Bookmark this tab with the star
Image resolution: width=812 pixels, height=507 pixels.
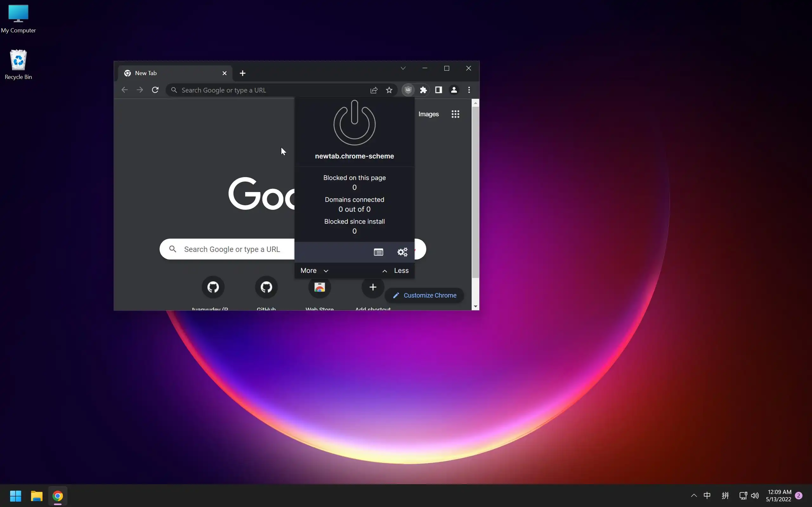[x=389, y=90]
